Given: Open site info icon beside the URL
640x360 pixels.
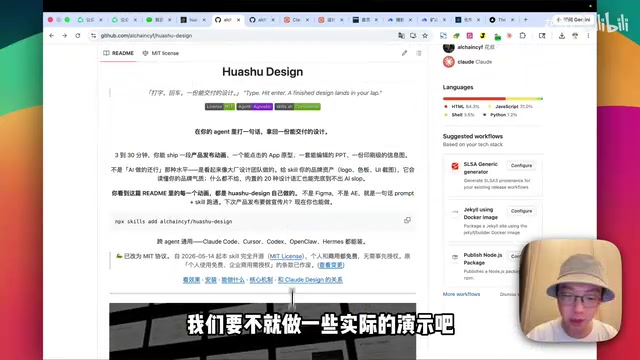Looking at the screenshot, I should point(93,36).
